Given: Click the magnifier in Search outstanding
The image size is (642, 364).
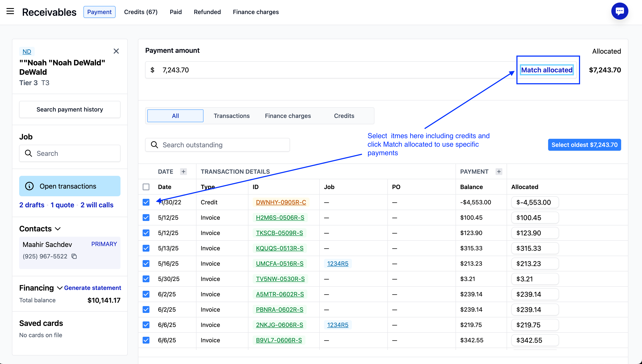Looking at the screenshot, I should [155, 145].
